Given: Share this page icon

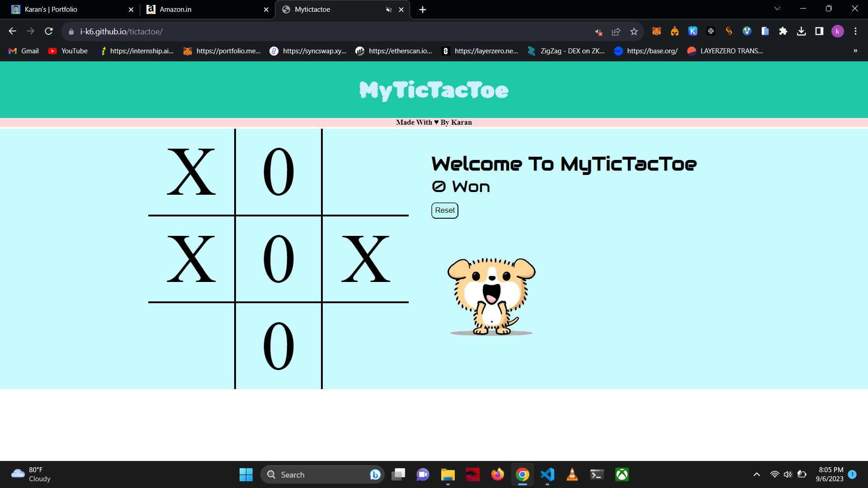Looking at the screenshot, I should pos(616,32).
